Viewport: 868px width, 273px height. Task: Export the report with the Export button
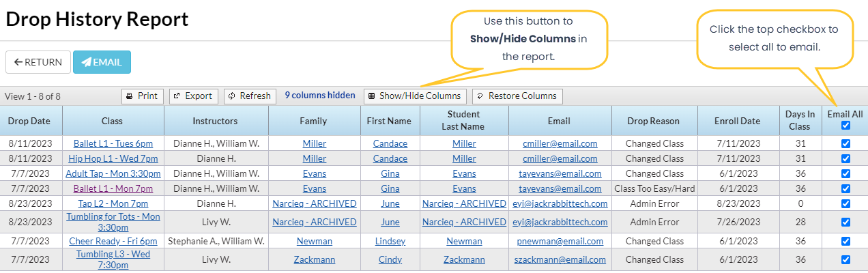pyautogui.click(x=193, y=96)
